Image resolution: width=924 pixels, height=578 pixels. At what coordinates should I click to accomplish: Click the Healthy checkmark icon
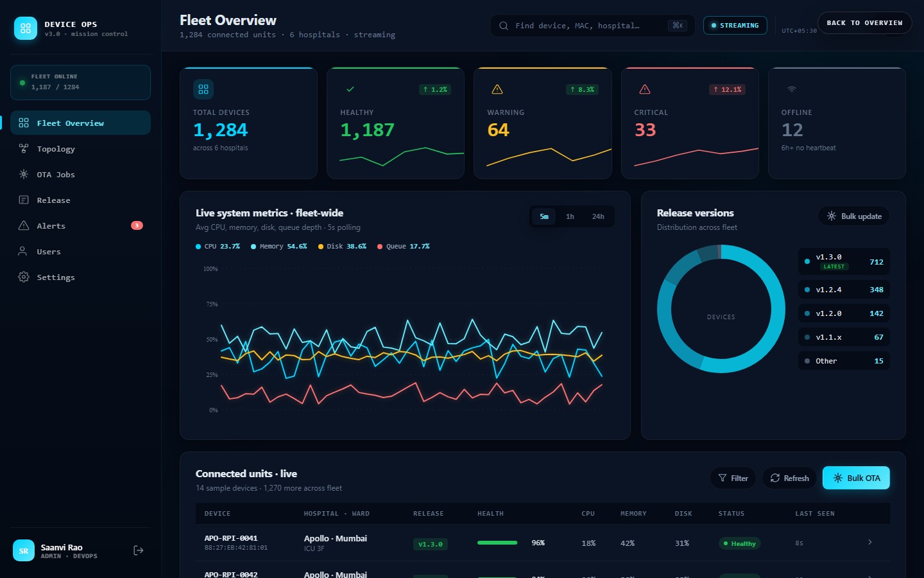click(350, 89)
